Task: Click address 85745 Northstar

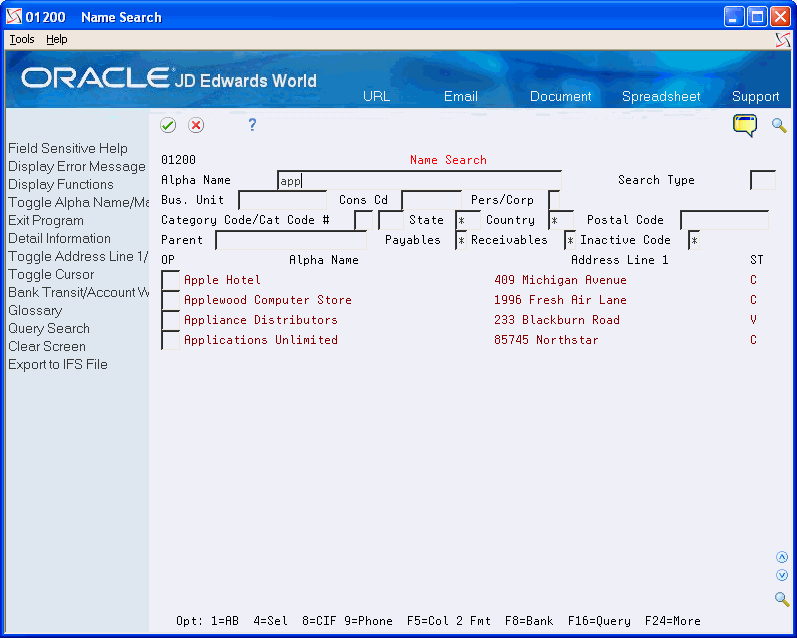Action: [546, 340]
